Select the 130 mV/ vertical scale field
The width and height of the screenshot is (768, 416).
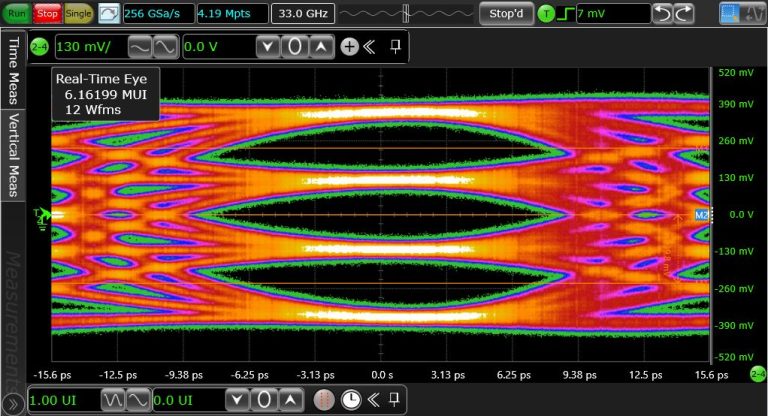pyautogui.click(x=91, y=47)
